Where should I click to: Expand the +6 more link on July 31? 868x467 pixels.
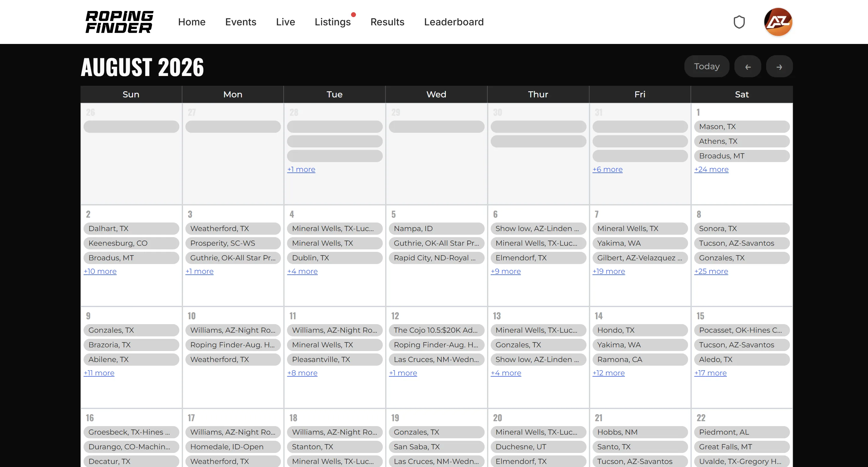[607, 169]
